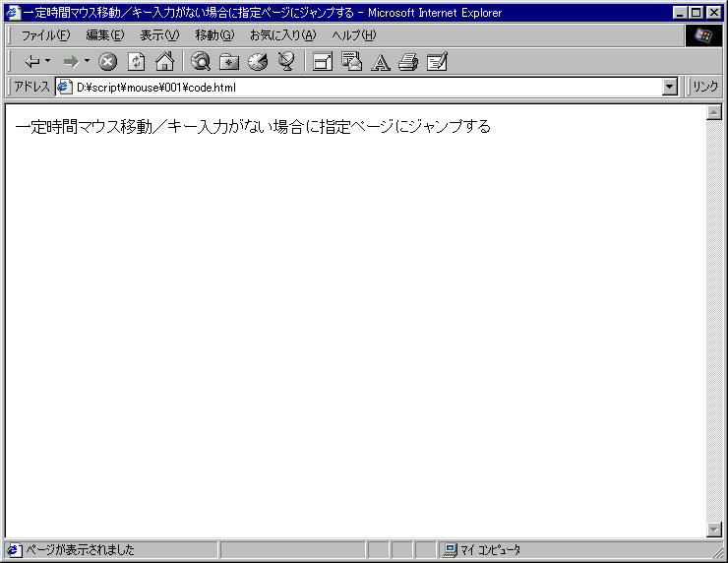This screenshot has height=563, width=728.
Task: Open the Forward history dropdown arrow
Action: click(87, 61)
